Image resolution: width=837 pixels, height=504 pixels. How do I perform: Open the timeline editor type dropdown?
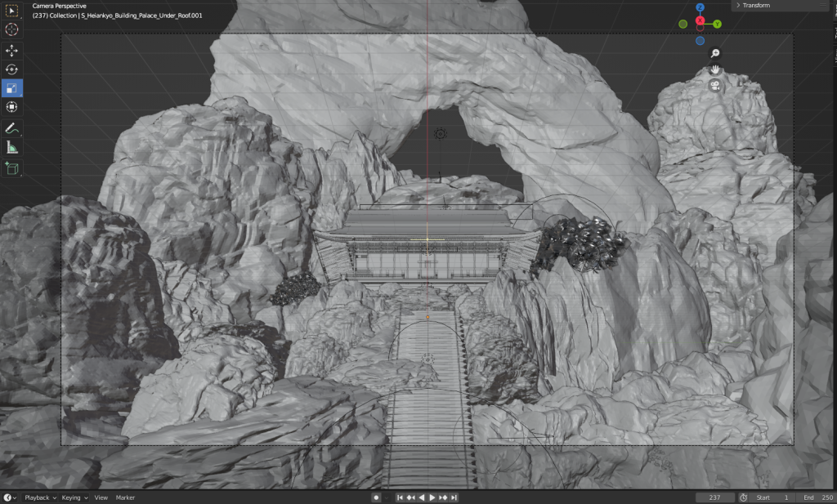(10, 497)
